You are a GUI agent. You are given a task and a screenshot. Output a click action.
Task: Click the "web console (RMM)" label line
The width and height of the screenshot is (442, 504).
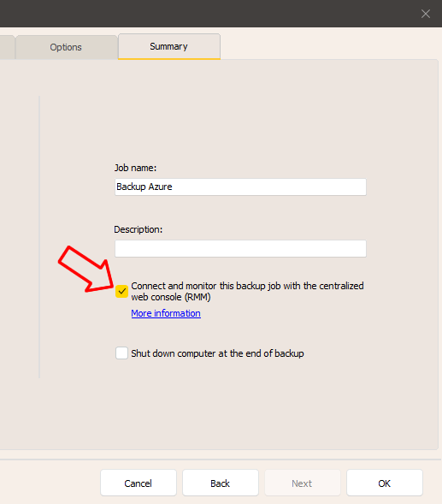tap(171, 297)
